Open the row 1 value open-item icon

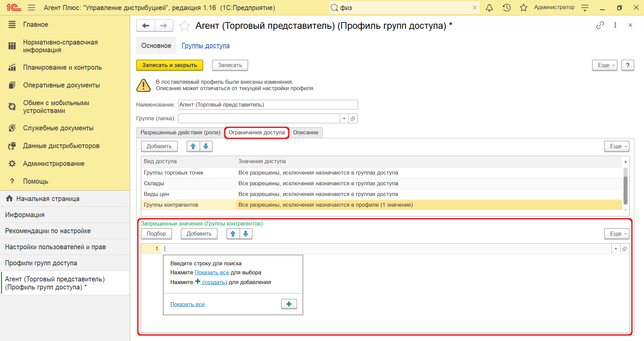pos(625,249)
